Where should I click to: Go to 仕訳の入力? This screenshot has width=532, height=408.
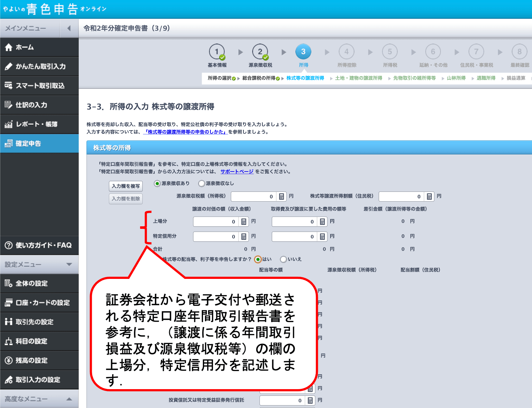pos(39,105)
